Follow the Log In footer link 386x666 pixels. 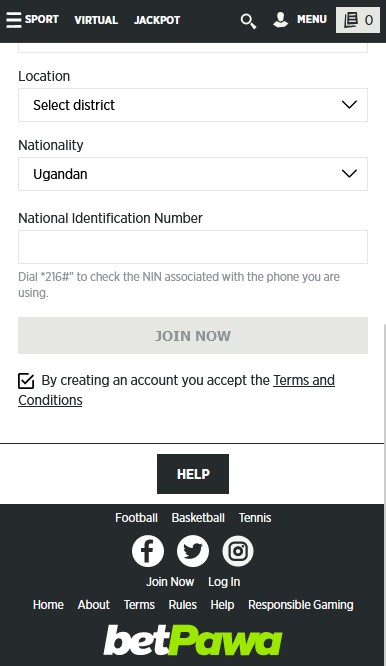[224, 582]
